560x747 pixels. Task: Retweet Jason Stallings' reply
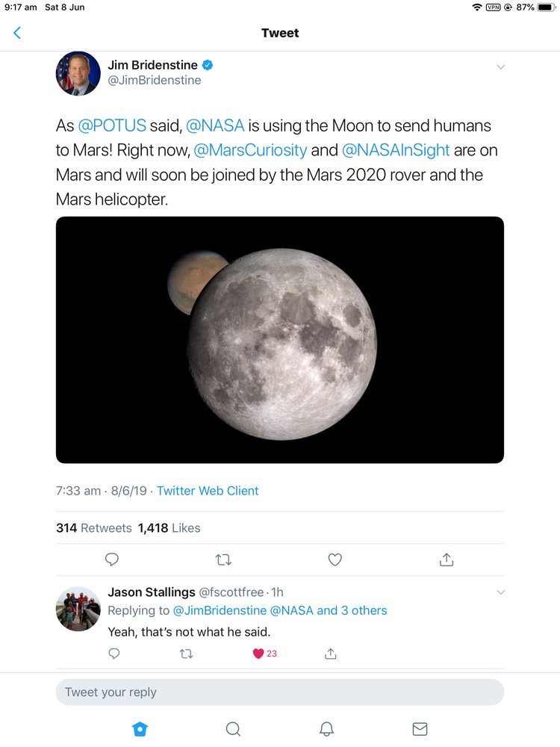click(187, 654)
